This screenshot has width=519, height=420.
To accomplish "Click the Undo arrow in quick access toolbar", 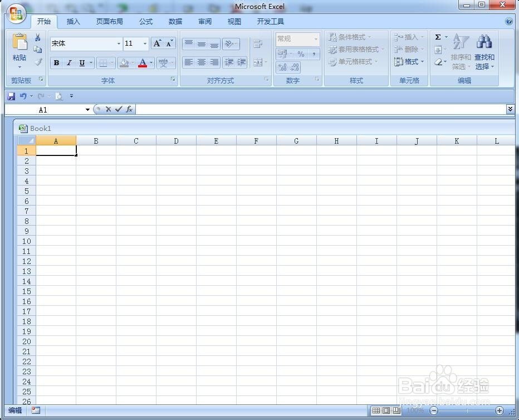I will click(x=23, y=96).
